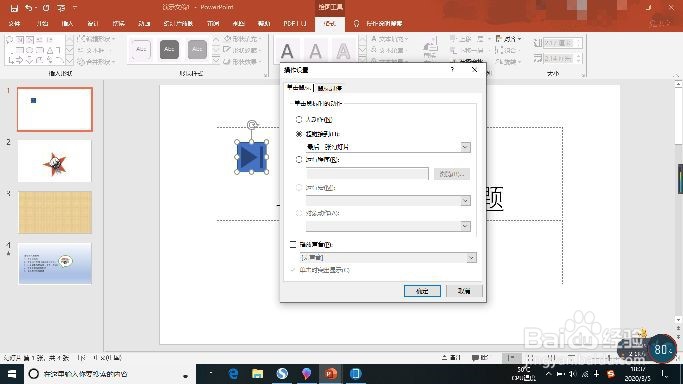Open the Shape Outline dropdown

(x=242, y=51)
